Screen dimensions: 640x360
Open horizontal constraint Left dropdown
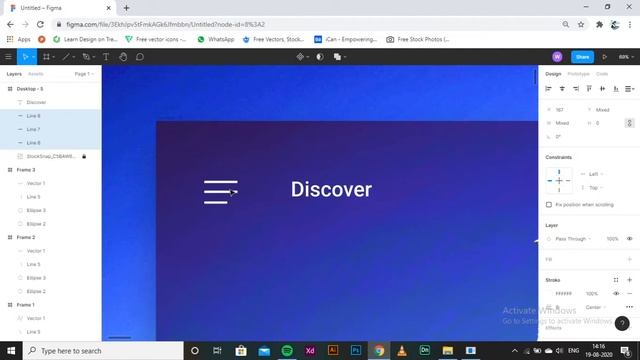click(596, 174)
